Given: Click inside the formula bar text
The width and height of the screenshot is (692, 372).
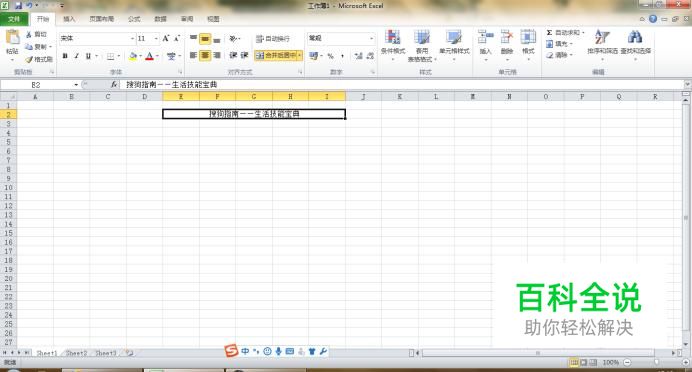Looking at the screenshot, I should pos(171,84).
